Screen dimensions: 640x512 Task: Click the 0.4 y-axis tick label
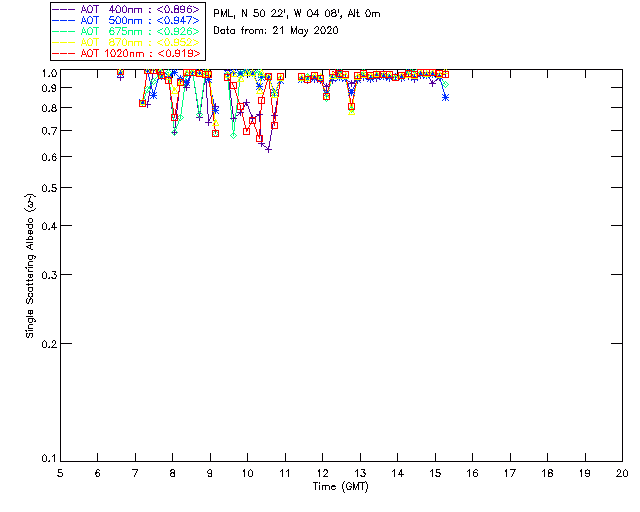[x=49, y=226]
